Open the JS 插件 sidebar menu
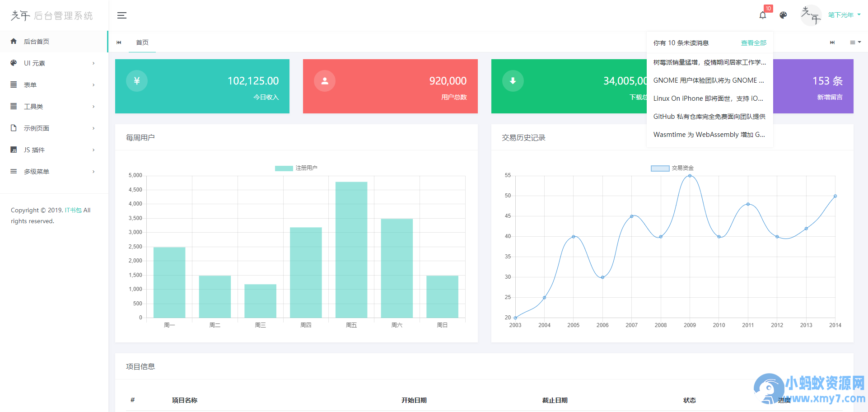 tap(54, 150)
